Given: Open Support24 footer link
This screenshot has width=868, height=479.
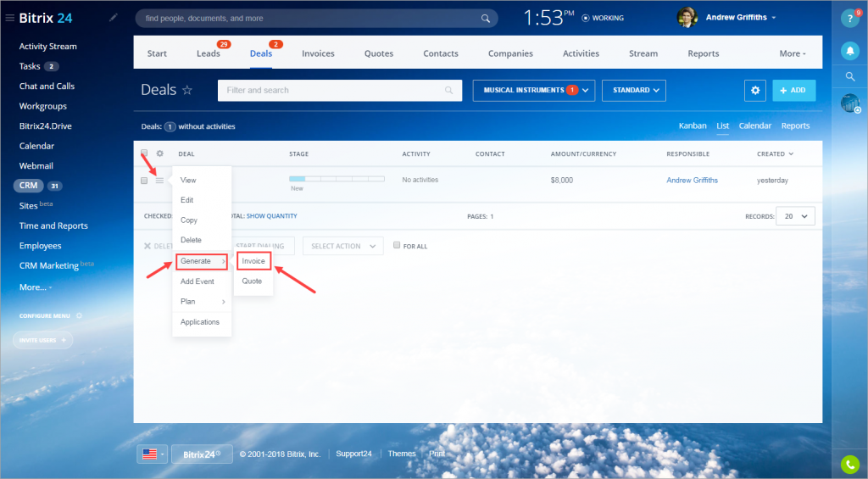Looking at the screenshot, I should click(353, 454).
